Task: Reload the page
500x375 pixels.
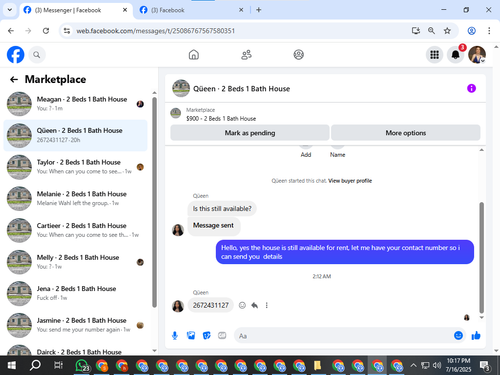Action: (46, 31)
